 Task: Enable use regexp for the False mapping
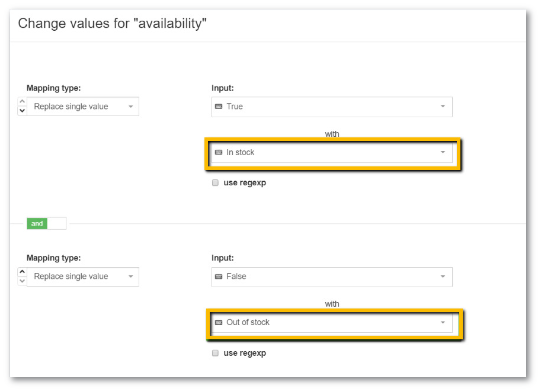[216, 354]
